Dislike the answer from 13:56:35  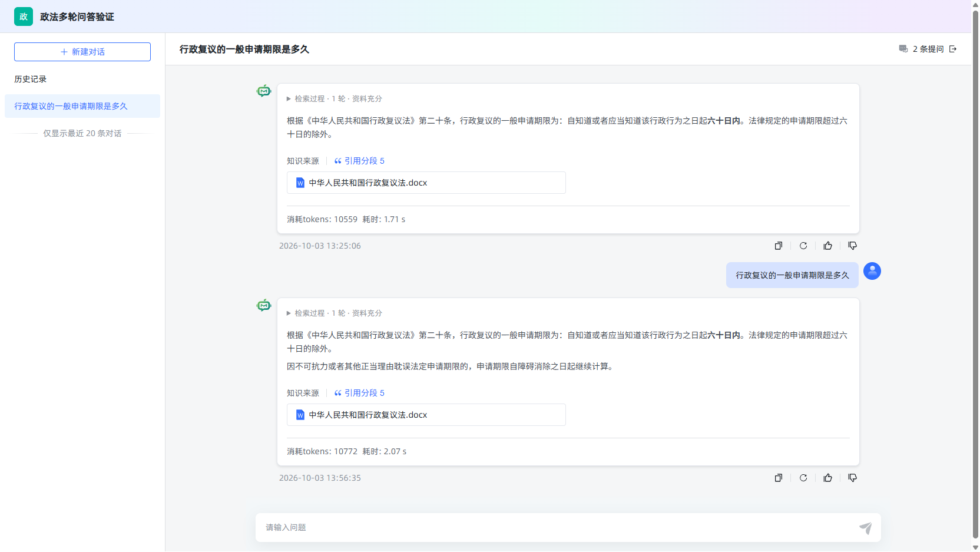(x=852, y=478)
